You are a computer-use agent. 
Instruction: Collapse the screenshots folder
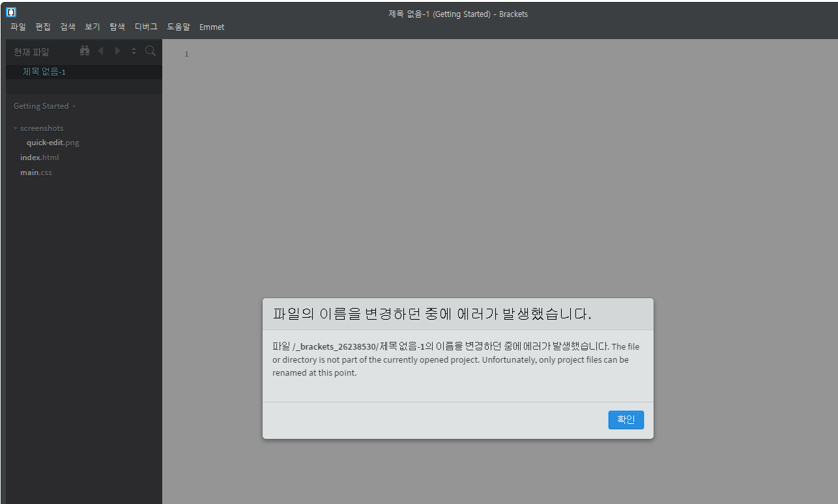(14, 128)
